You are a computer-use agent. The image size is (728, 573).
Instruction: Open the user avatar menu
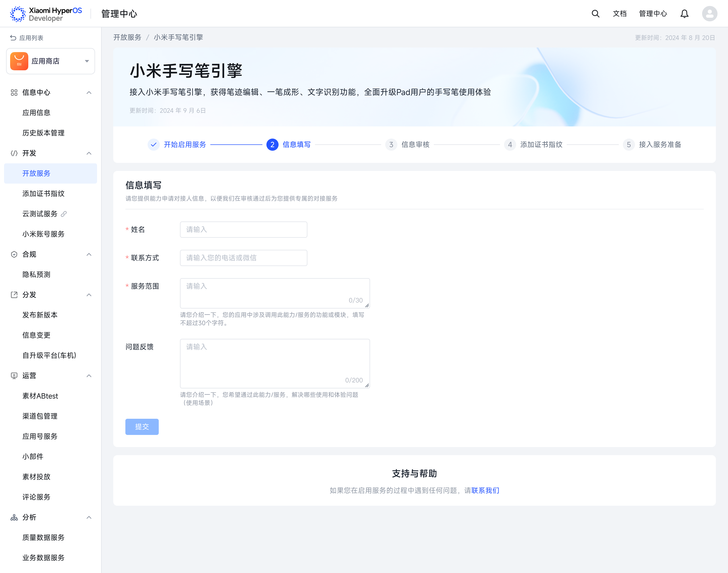pyautogui.click(x=709, y=14)
